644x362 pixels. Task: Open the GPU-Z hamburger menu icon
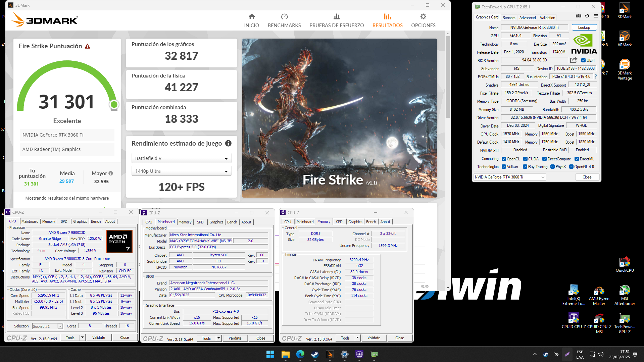[596, 16]
